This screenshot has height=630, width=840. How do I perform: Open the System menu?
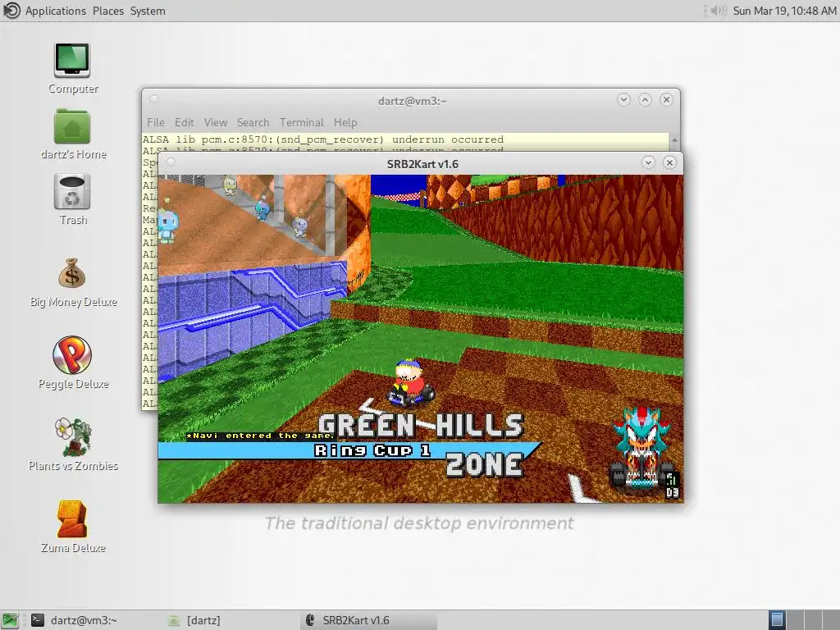(148, 11)
